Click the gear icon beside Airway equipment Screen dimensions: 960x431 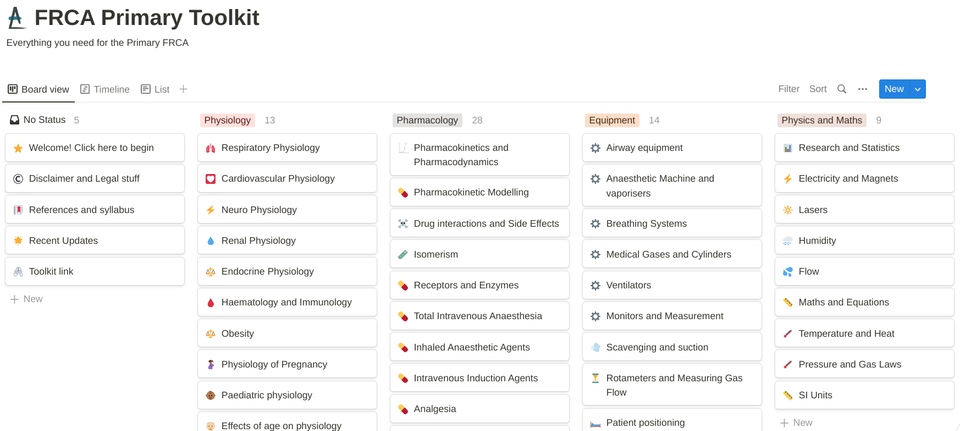[x=595, y=148]
